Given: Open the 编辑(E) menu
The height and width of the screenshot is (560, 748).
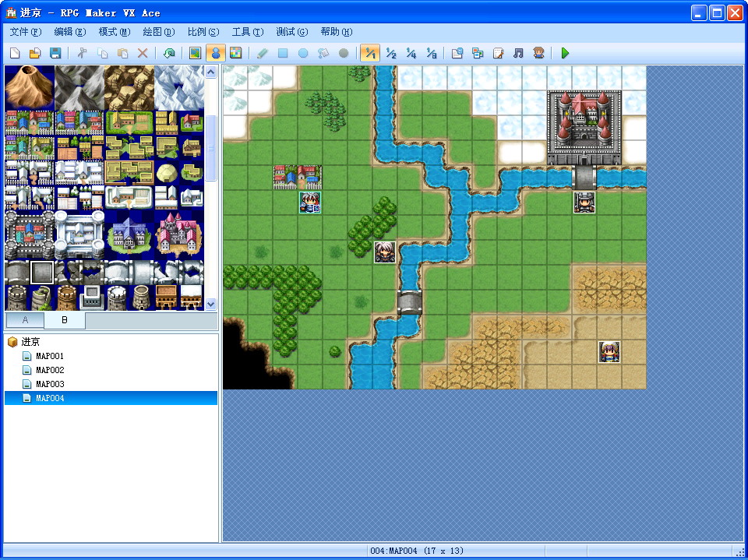Looking at the screenshot, I should pos(69,32).
